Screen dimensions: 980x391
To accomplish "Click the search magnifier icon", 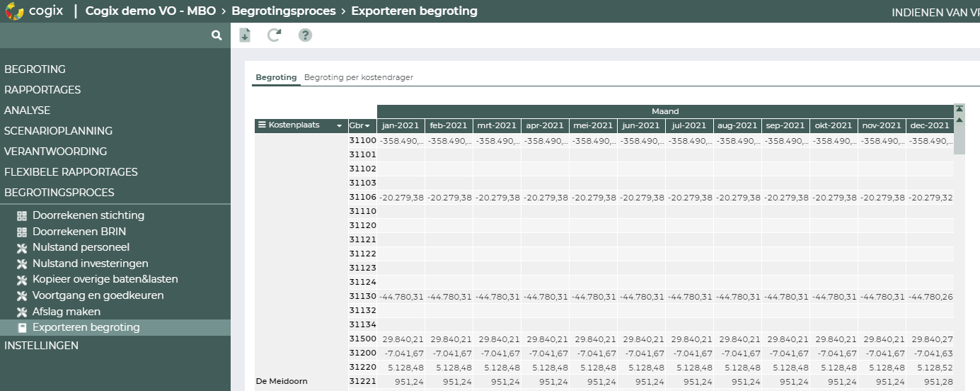I will coord(217,35).
